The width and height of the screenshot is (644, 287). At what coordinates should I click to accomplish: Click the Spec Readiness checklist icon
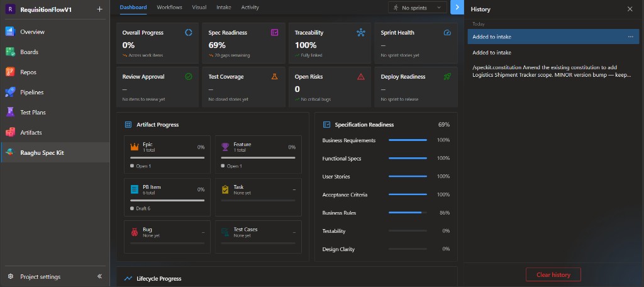coord(274,33)
